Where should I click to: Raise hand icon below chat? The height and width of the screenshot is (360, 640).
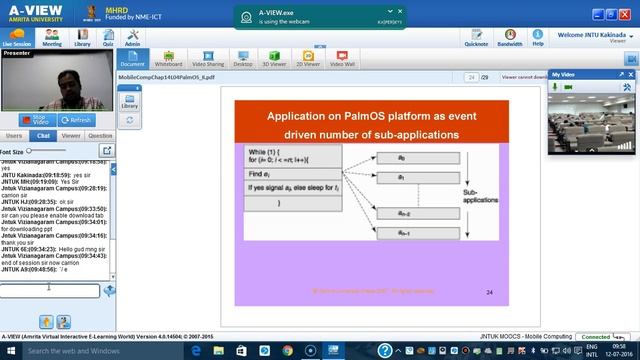[46, 322]
